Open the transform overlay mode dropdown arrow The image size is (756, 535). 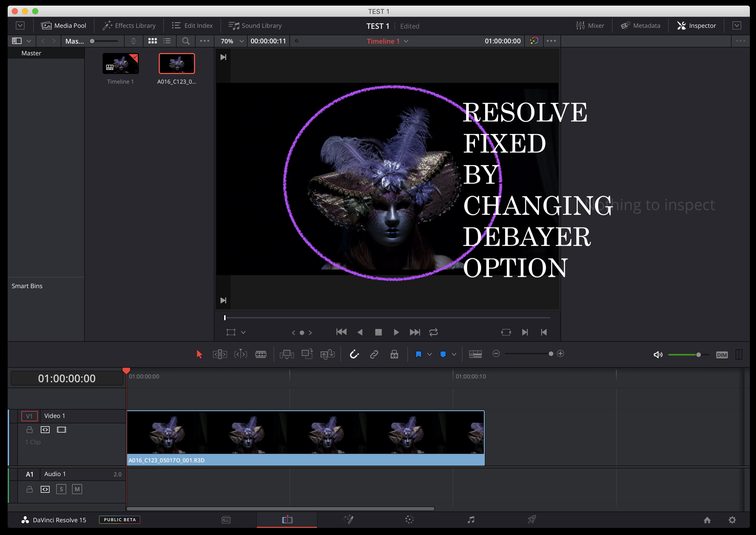243,332
